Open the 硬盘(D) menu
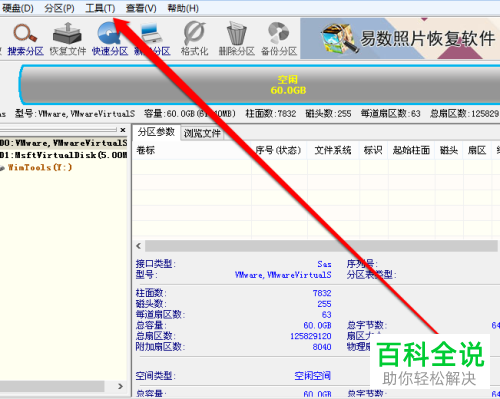Image resolution: width=500 pixels, height=399 pixels. coord(17,8)
